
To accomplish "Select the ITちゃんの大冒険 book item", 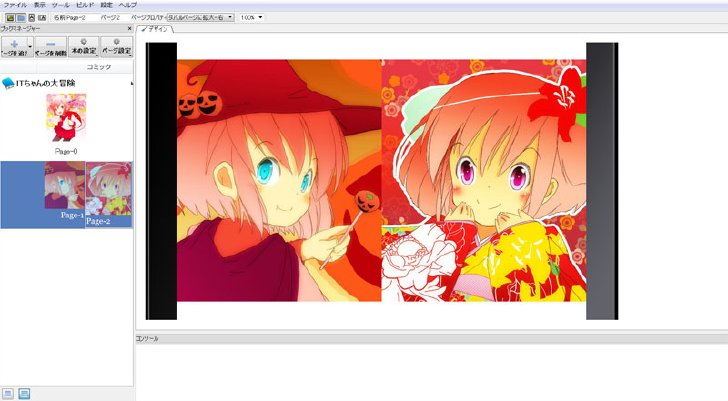I will point(46,83).
